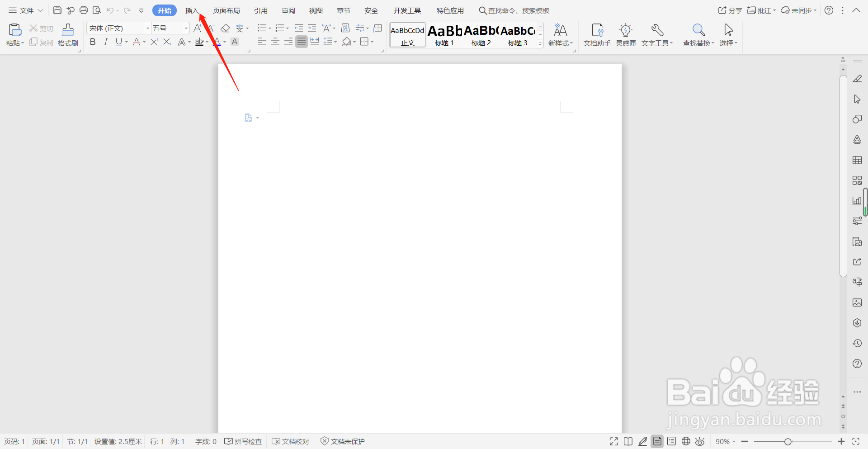Viewport: 868px width, 449px height.
Task: Click the help question icon in right sidebar
Action: pos(857,364)
